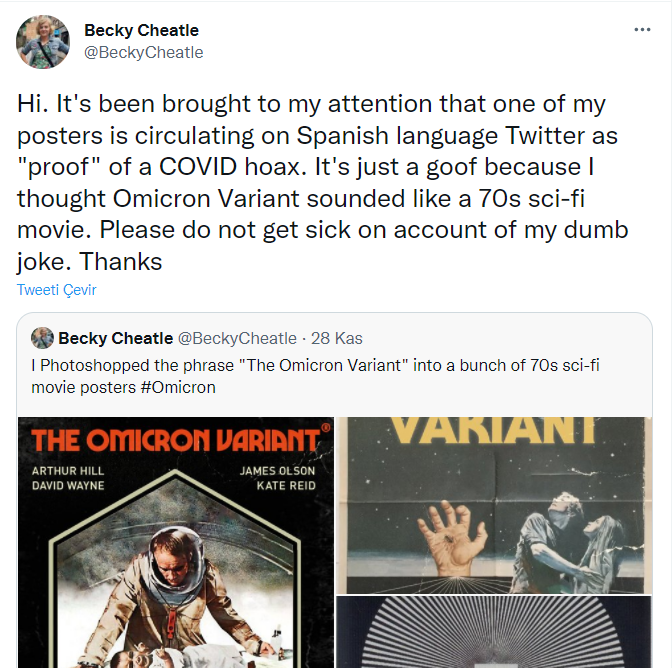672x668 pixels.
Task: Click the "Tweeti Çevir" translate link
Action: [x=56, y=290]
